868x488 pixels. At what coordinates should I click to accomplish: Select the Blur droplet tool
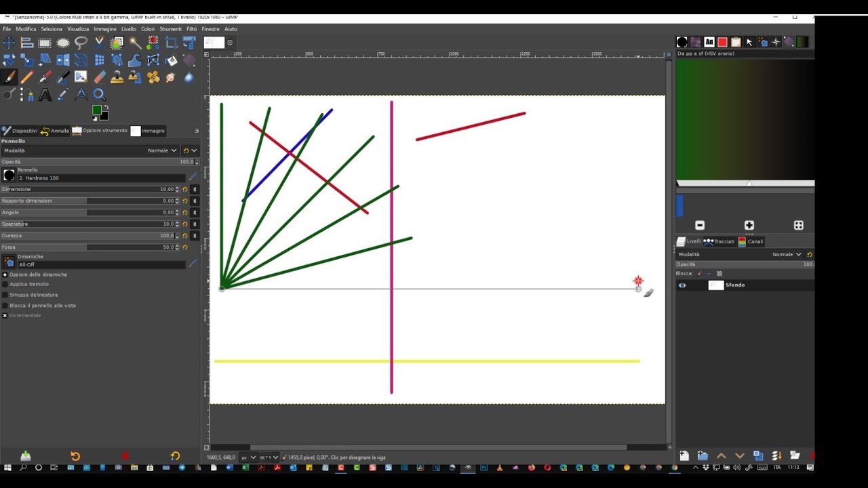[189, 77]
